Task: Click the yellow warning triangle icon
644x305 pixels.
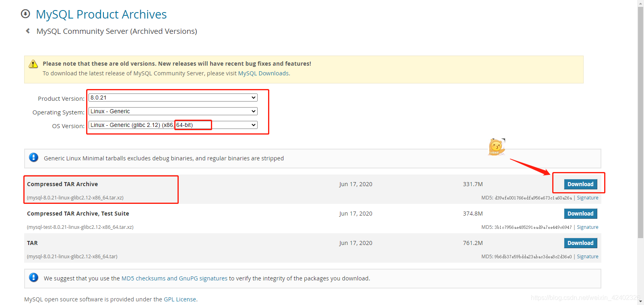Action: point(33,64)
